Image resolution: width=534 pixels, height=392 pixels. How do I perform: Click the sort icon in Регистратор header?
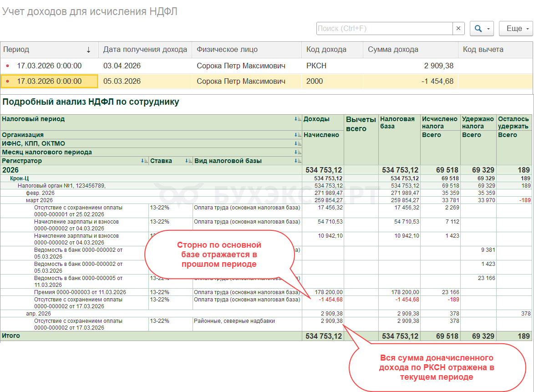(x=144, y=161)
